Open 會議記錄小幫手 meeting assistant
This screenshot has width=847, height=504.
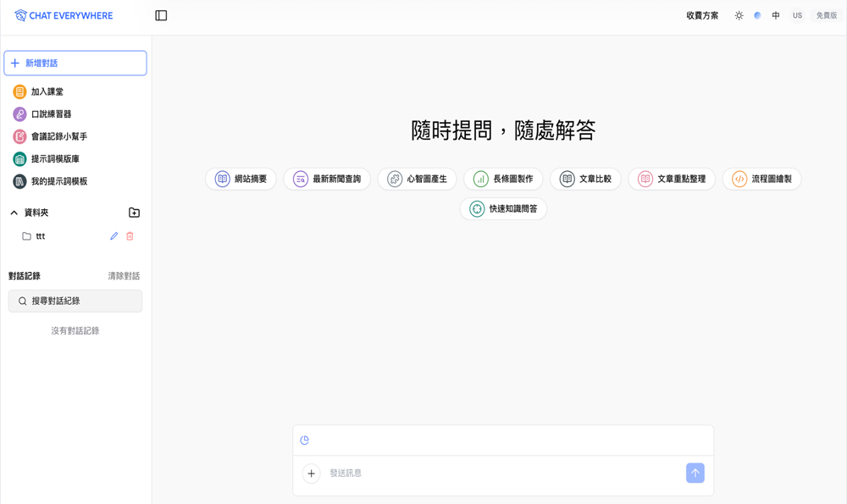[50, 136]
